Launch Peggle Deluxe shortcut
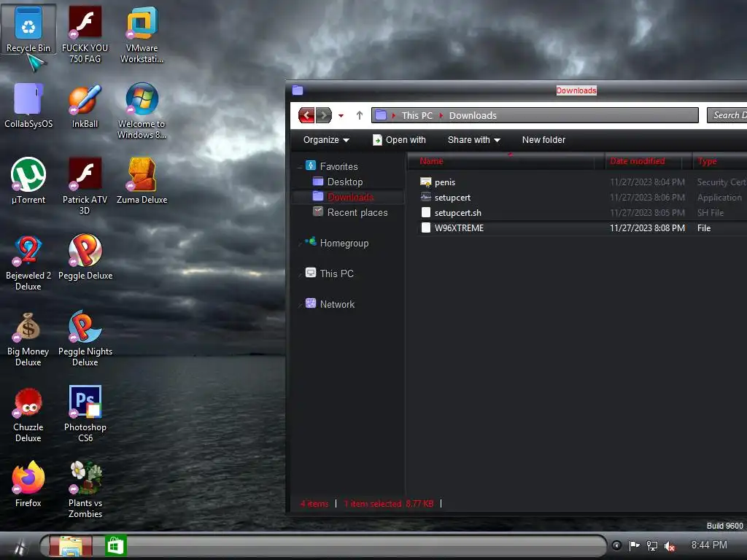747x560 pixels. 85,257
